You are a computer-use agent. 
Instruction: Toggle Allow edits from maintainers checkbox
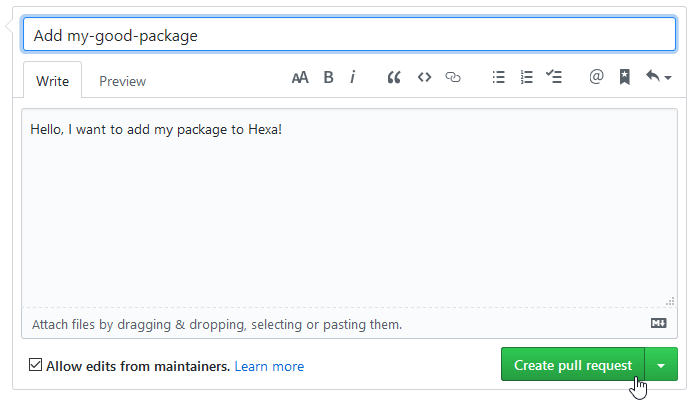click(x=35, y=365)
